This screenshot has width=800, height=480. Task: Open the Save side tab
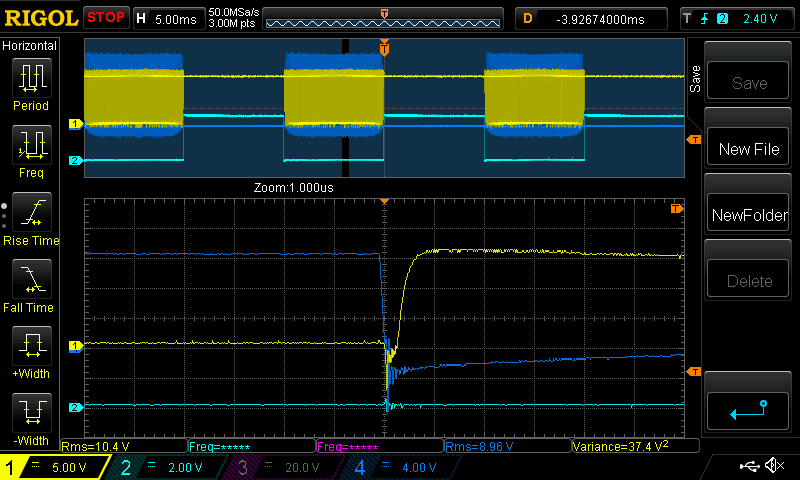click(x=694, y=79)
